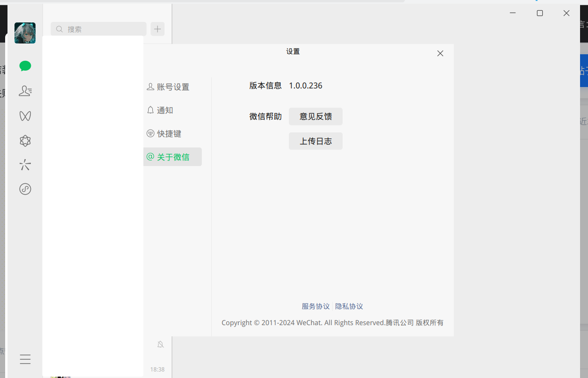Click the 上传日志 button
Viewport: 588px width, 378px height.
[316, 141]
